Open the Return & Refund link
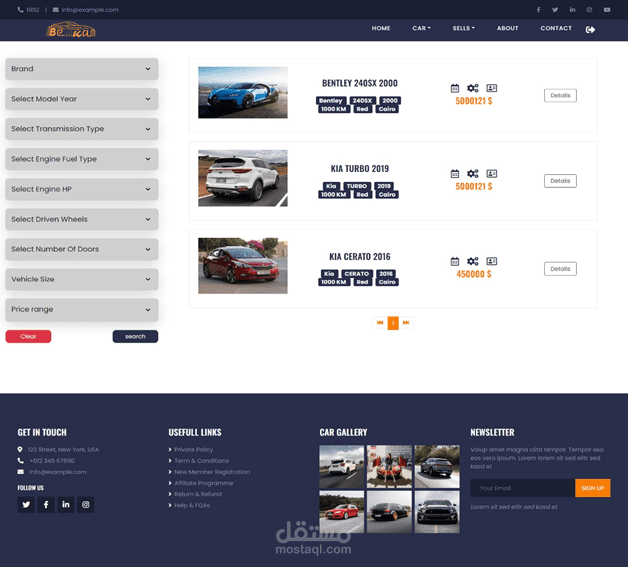 (198, 494)
